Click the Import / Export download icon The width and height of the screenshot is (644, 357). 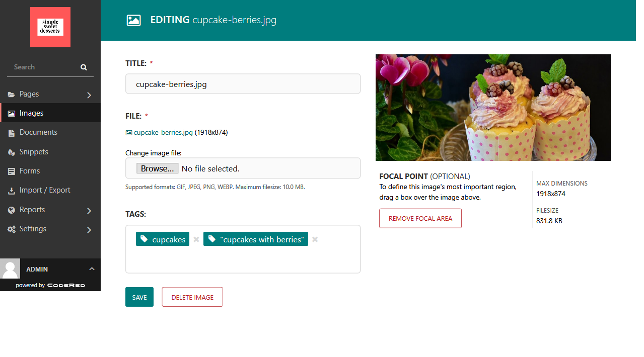pyautogui.click(x=11, y=191)
